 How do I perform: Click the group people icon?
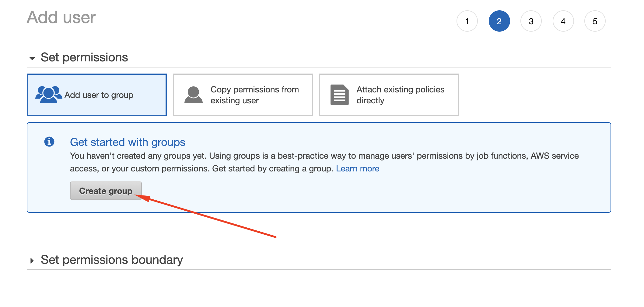click(48, 95)
